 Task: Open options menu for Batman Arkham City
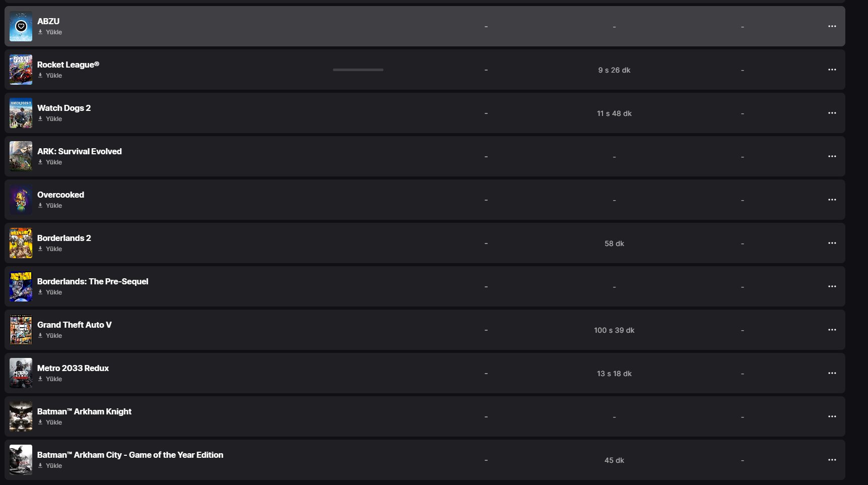pyautogui.click(x=832, y=460)
